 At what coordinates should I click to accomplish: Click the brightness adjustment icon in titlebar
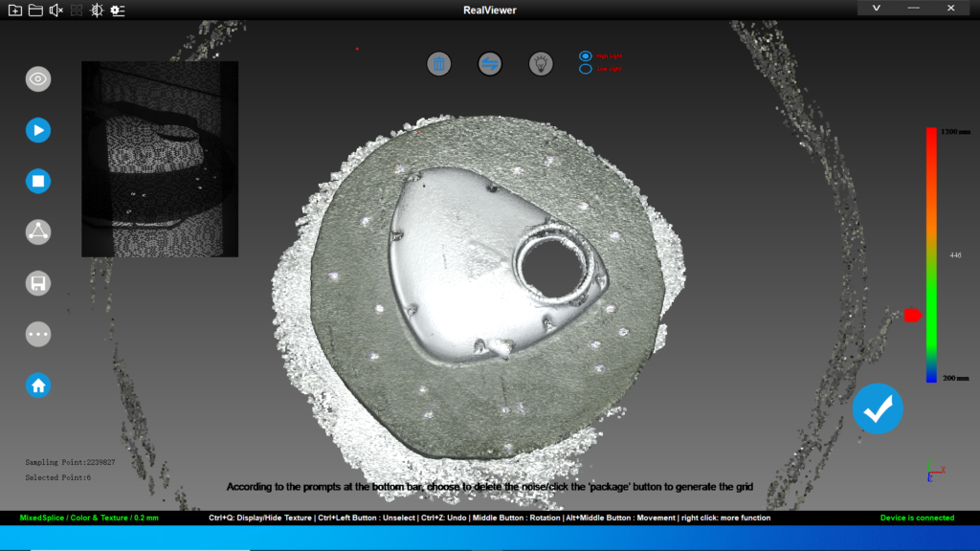tap(97, 9)
